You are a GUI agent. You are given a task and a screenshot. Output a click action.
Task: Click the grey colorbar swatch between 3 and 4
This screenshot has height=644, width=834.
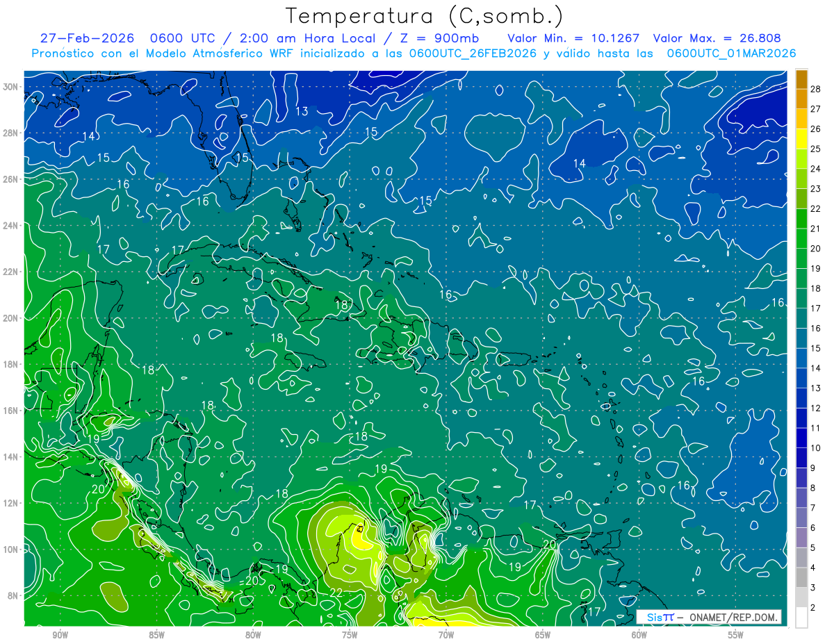pyautogui.click(x=801, y=577)
